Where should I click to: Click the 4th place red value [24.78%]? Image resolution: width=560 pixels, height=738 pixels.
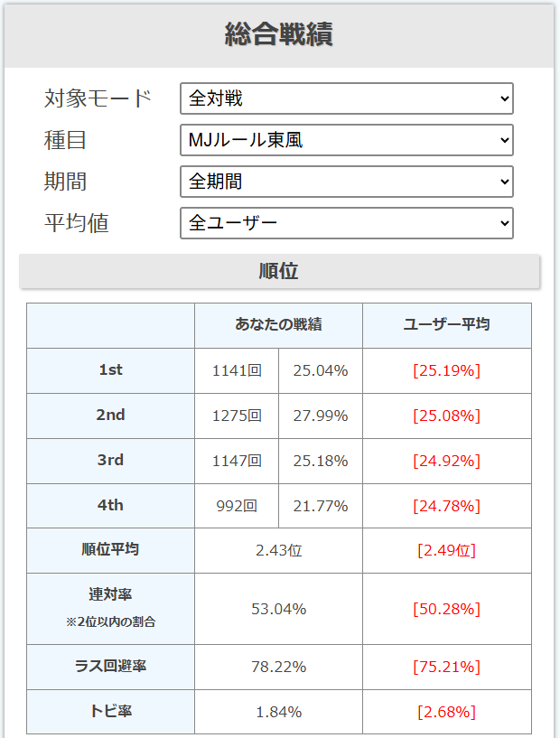click(446, 505)
